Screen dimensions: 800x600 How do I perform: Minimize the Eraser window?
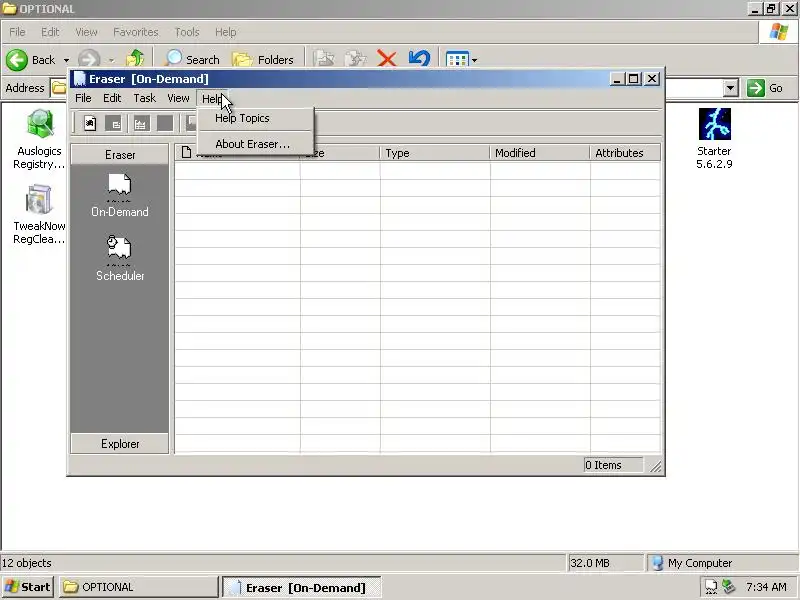[617, 79]
